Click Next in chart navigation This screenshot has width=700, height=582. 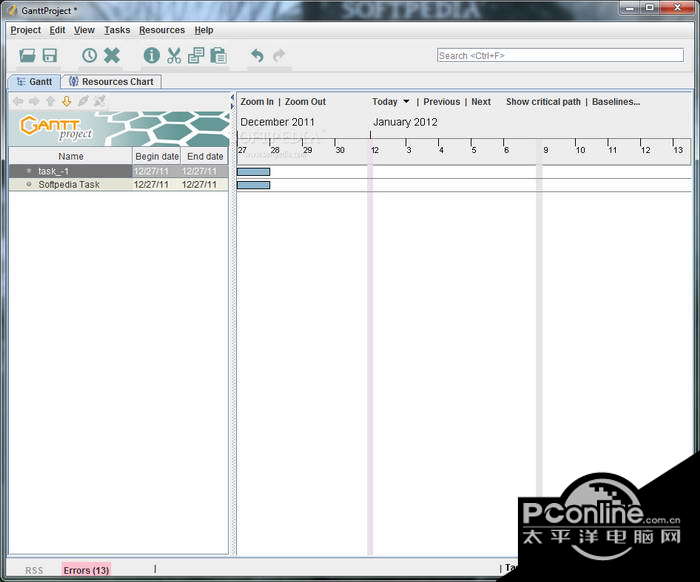point(481,102)
